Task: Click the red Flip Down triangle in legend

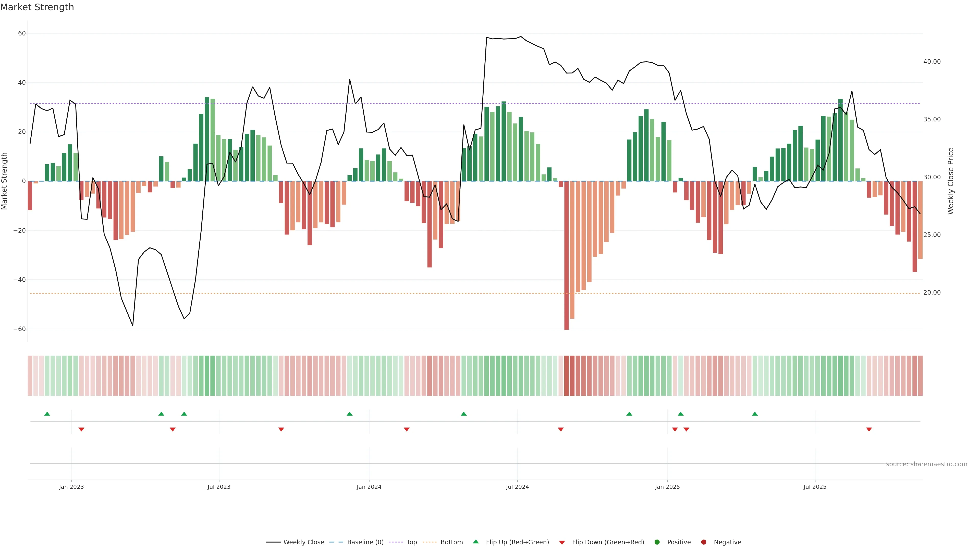Action: click(562, 543)
